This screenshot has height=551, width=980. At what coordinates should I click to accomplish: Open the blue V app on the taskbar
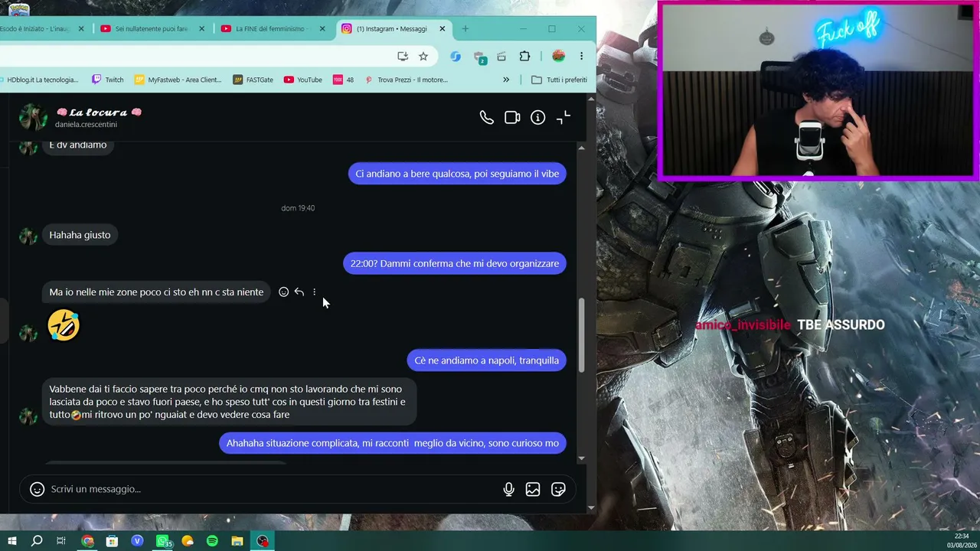pyautogui.click(x=137, y=541)
